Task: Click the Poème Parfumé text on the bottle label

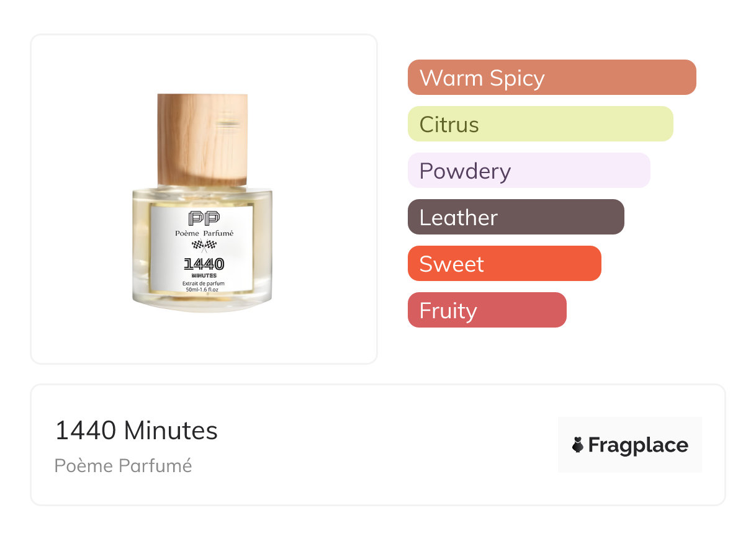Action: coord(204,233)
